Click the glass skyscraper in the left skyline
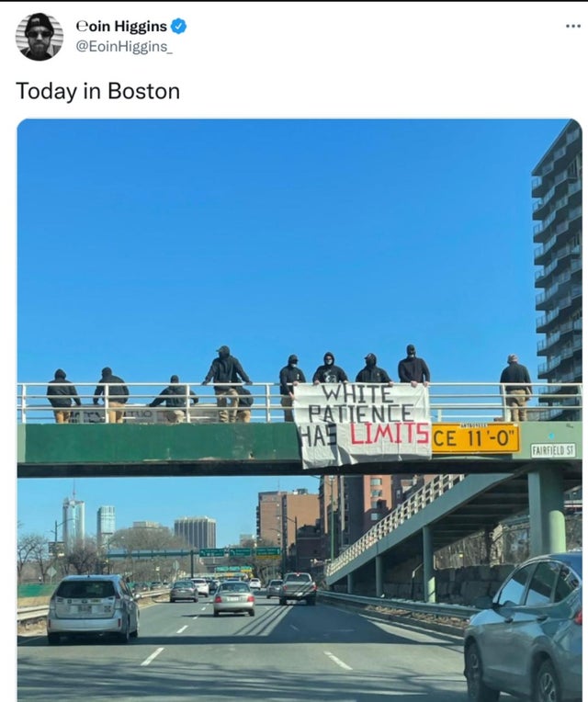Screen dimensions: 588x702 (73, 522)
